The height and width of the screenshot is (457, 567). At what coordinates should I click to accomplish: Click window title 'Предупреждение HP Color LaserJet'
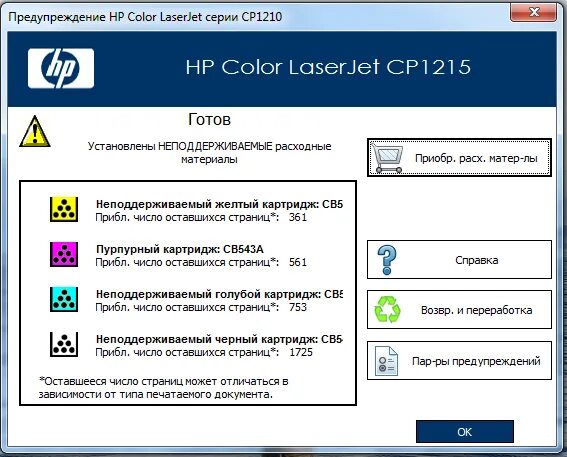pyautogui.click(x=145, y=17)
